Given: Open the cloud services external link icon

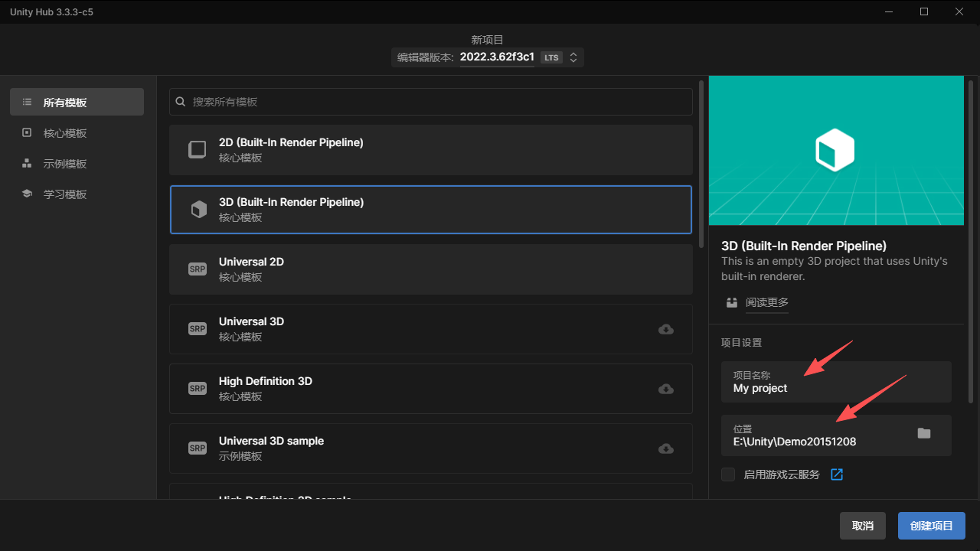Looking at the screenshot, I should tap(837, 474).
